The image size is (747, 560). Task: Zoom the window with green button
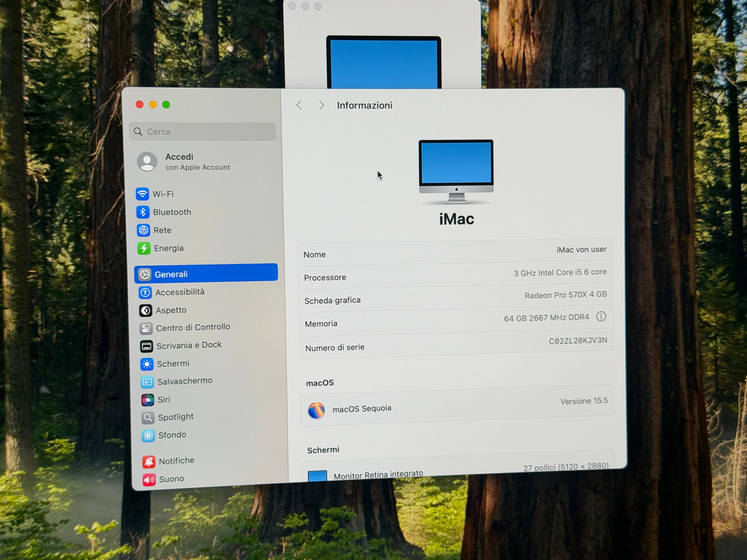[x=166, y=105]
